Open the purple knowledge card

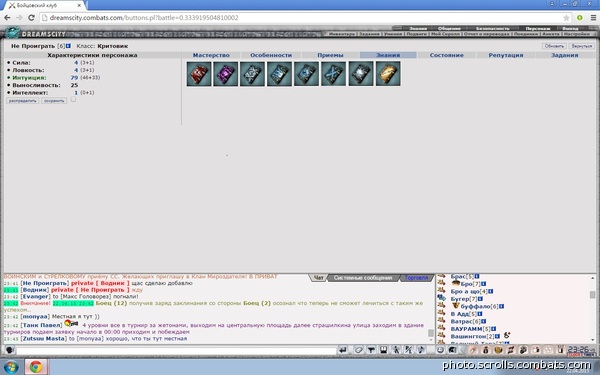(x=225, y=73)
